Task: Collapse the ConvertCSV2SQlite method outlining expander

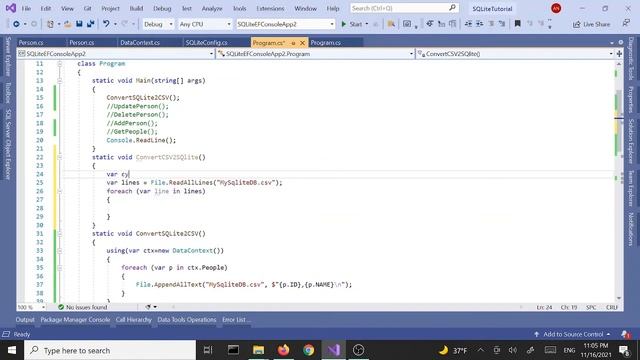Action: (x=60, y=157)
